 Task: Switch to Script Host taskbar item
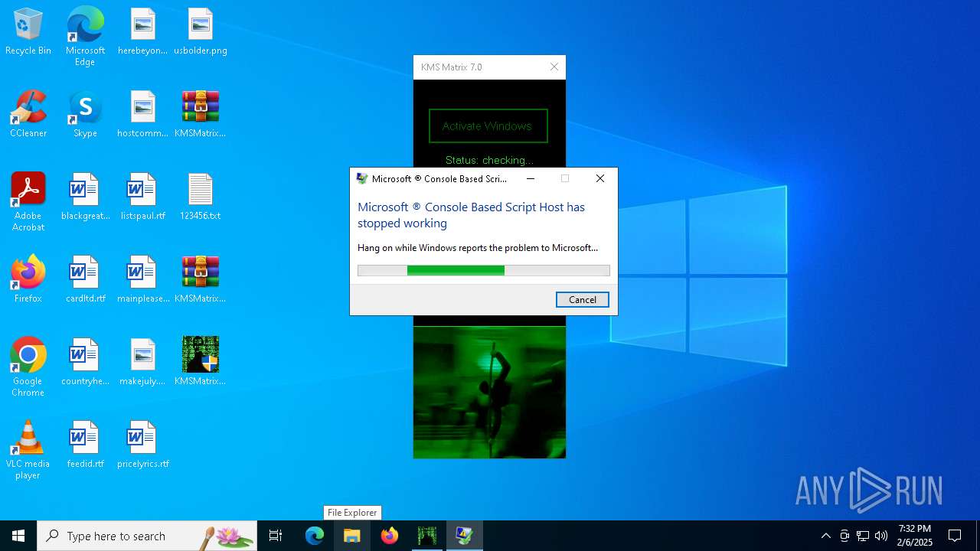click(465, 536)
